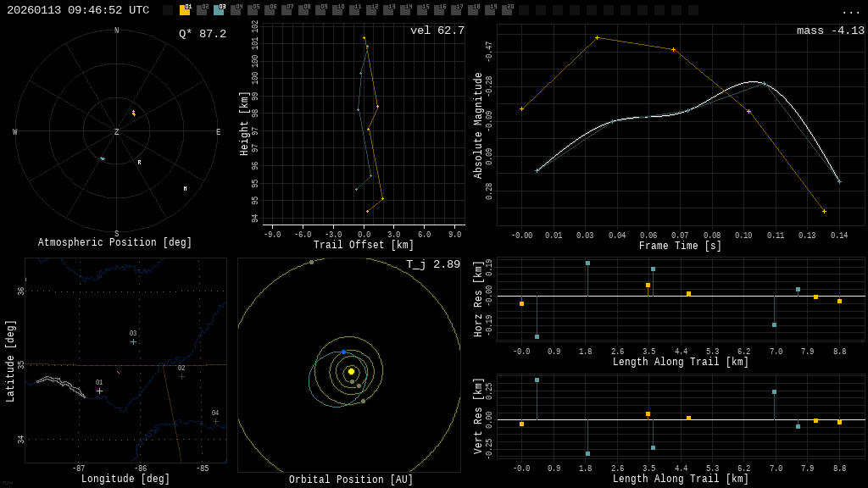
Task: Click the blue Earth dot on orbit
Action: [343, 352]
